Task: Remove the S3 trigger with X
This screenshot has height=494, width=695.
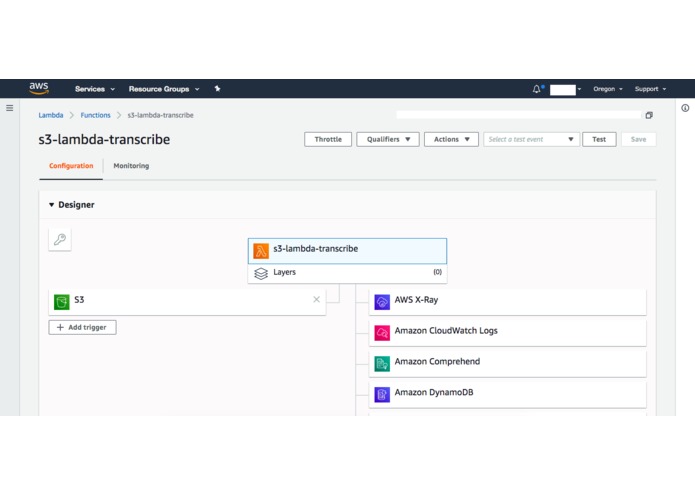Action: click(x=316, y=300)
